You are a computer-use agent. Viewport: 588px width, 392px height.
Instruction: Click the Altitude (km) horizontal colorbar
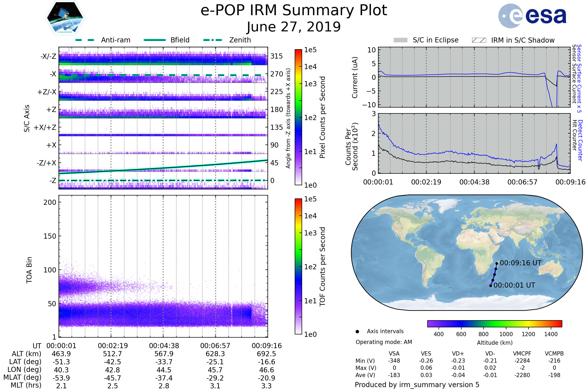coord(494,323)
